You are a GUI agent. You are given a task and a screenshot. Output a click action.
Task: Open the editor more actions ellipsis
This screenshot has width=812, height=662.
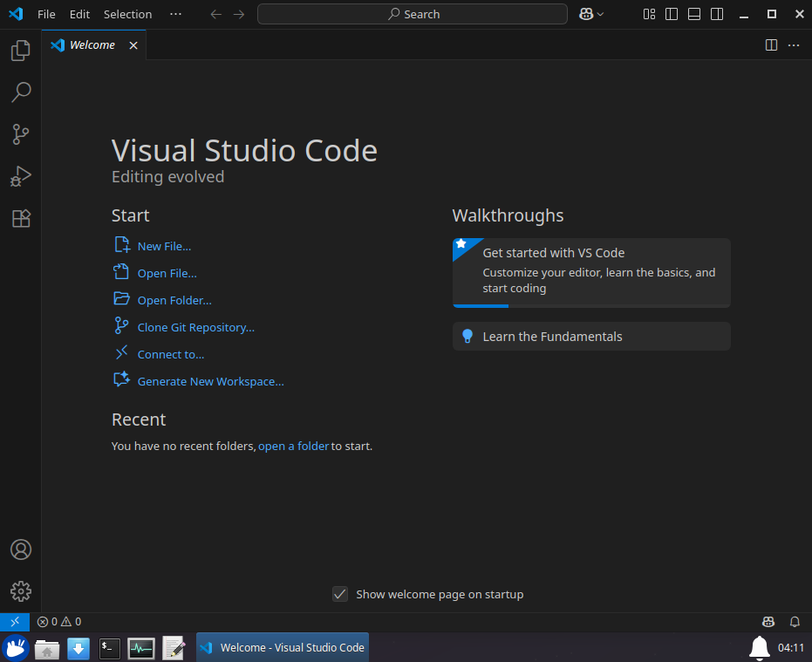[793, 44]
